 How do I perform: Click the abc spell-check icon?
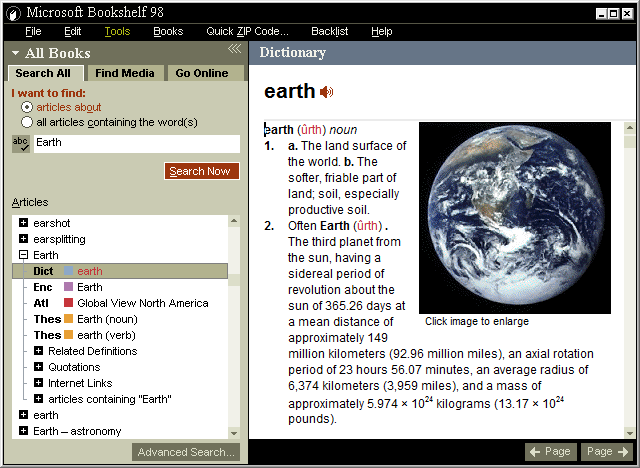(20, 144)
